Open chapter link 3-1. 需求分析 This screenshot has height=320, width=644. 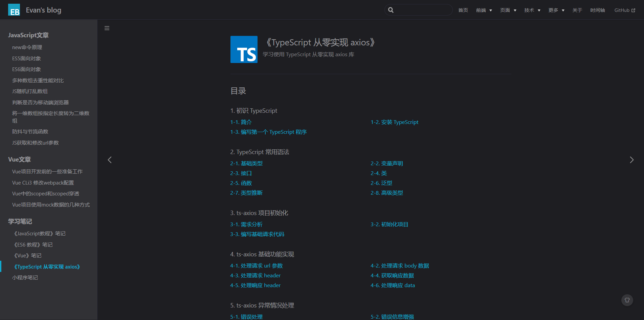click(246, 225)
